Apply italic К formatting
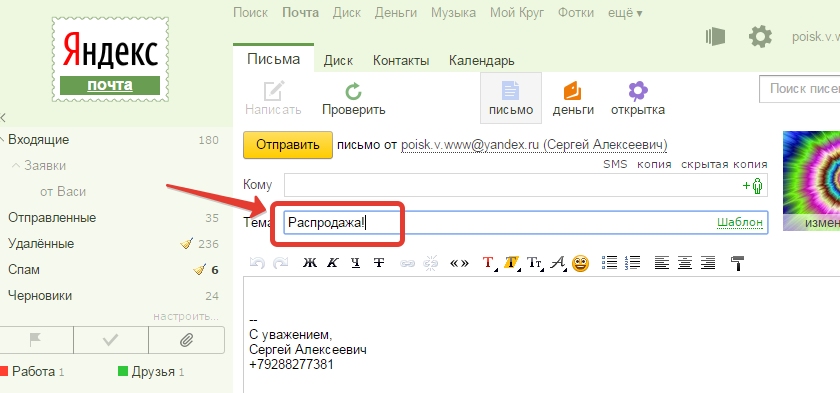 [333, 263]
